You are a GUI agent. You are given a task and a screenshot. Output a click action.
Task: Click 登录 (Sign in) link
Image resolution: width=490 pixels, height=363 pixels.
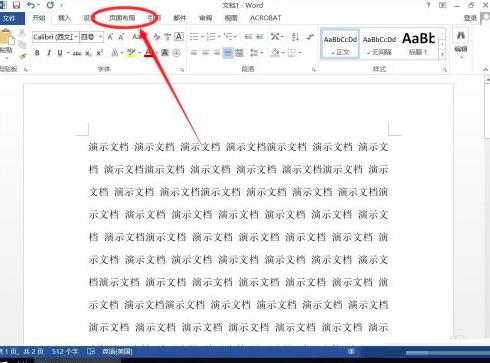(471, 18)
